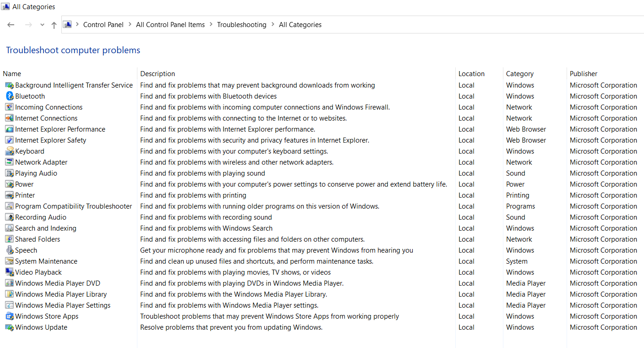Click the Power troubleshooter icon
Screen dimensions: 644x348
tap(10, 184)
